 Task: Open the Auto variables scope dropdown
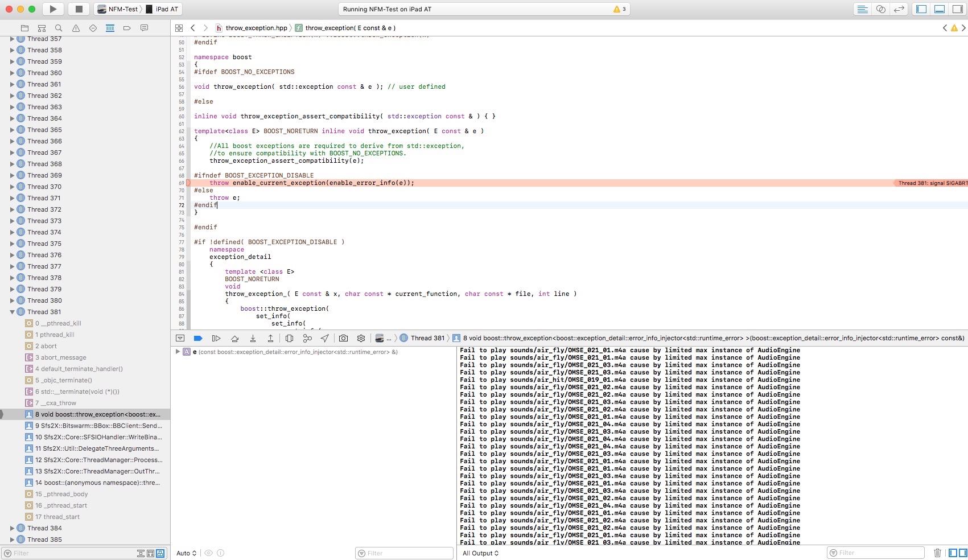point(186,553)
